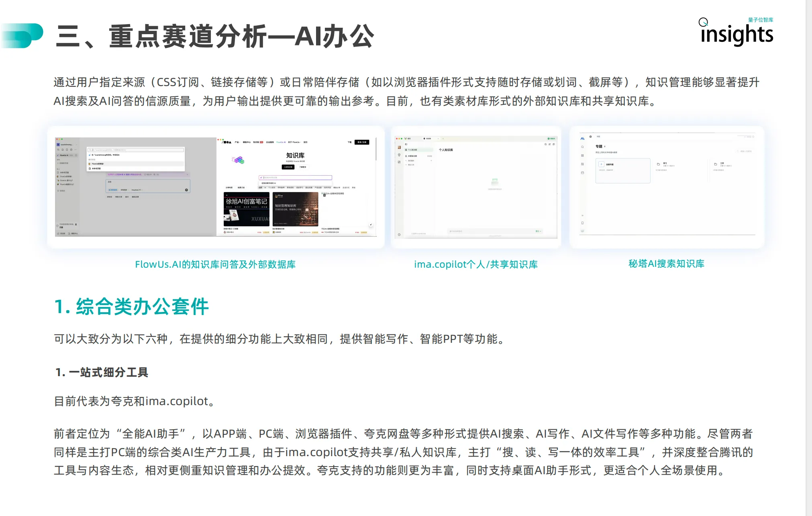Click the search icon in the 秘塔 left sidebar

(x=582, y=147)
